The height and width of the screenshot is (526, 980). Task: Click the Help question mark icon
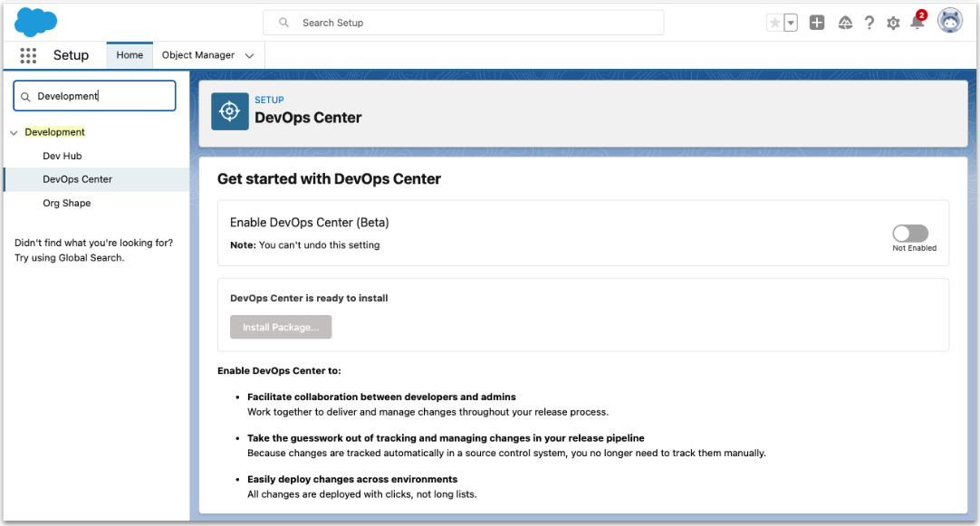pos(869,23)
